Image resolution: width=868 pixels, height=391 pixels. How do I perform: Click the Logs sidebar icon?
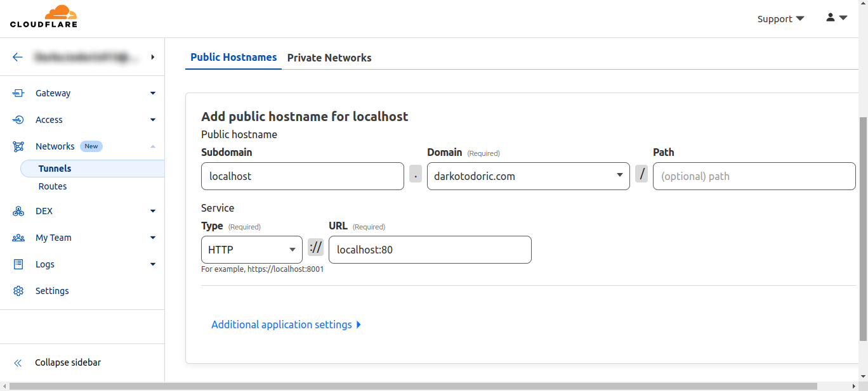pos(18,264)
